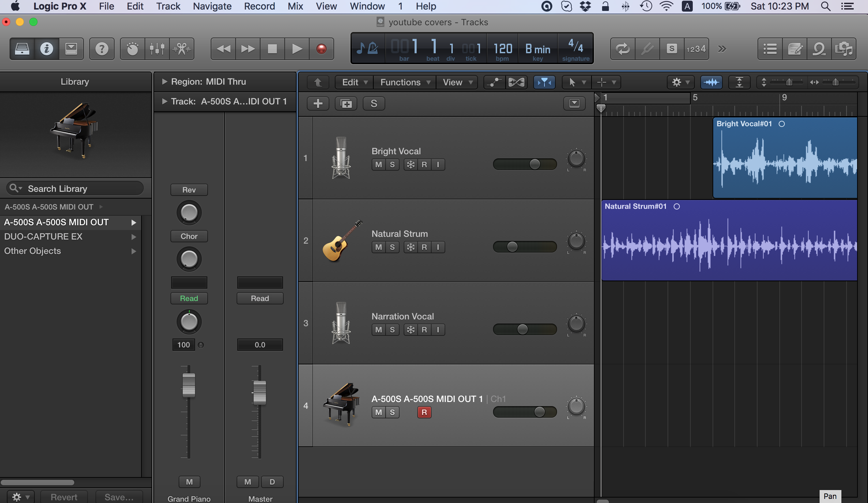Open the Smart Controls knob button
Viewport: 868px width, 503px height.
point(132,48)
